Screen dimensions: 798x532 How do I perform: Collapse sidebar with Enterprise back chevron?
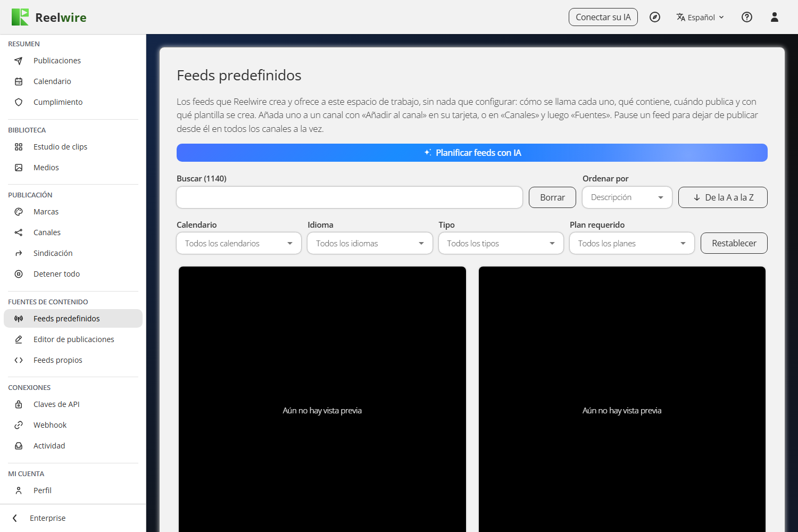15,518
